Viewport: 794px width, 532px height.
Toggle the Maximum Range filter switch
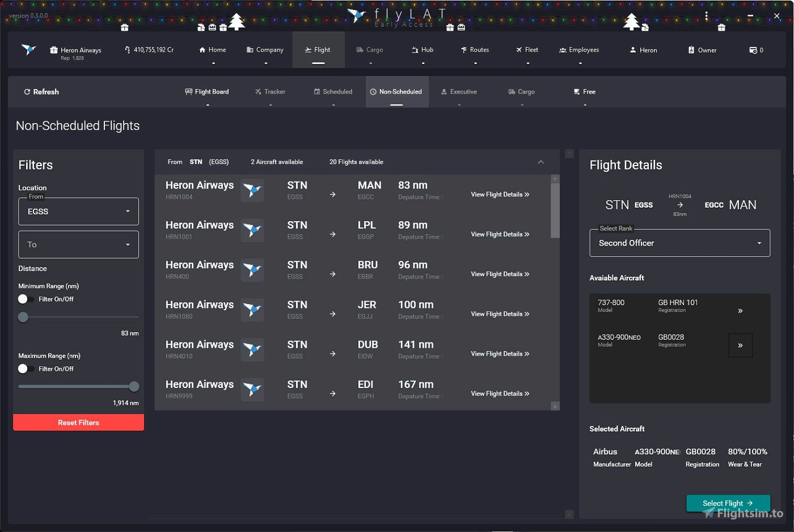tap(26, 369)
